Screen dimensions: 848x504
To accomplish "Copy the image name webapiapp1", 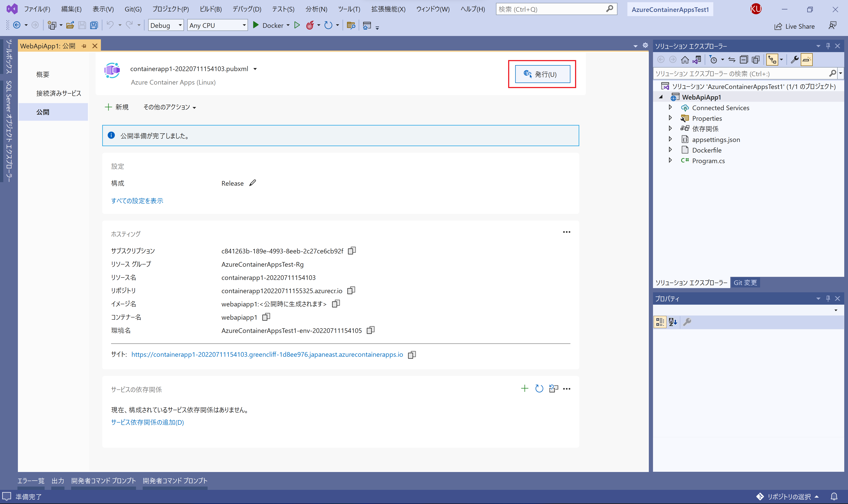I will [x=336, y=304].
